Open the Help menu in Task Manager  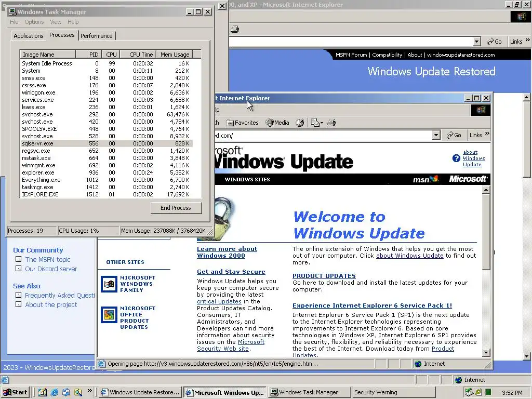(x=73, y=22)
